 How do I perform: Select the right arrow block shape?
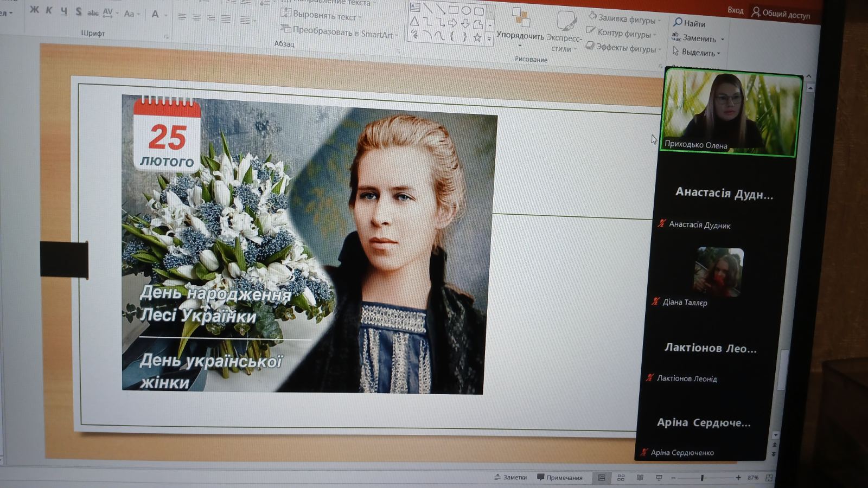pos(452,23)
